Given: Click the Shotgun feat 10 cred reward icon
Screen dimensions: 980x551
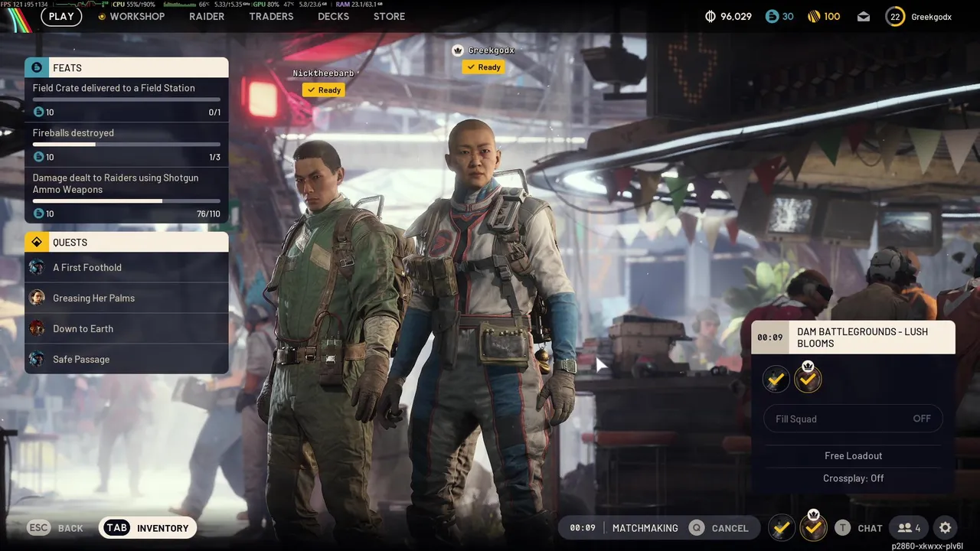Looking at the screenshot, I should (39, 214).
